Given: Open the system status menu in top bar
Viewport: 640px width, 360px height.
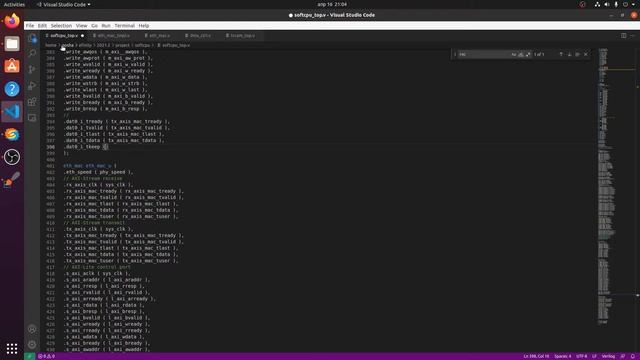Looking at the screenshot, I should point(616,4).
